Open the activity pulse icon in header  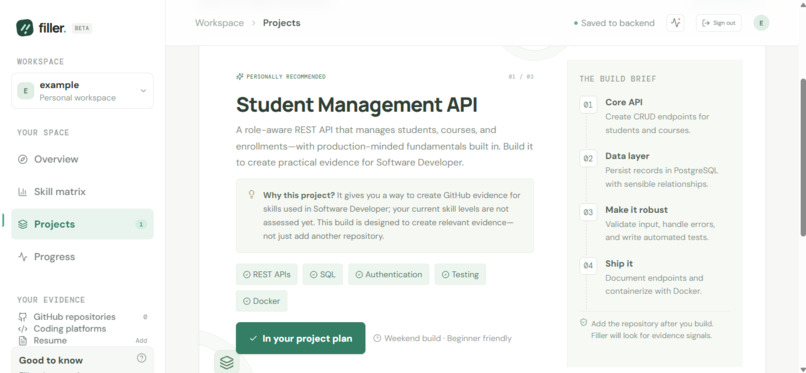point(675,23)
